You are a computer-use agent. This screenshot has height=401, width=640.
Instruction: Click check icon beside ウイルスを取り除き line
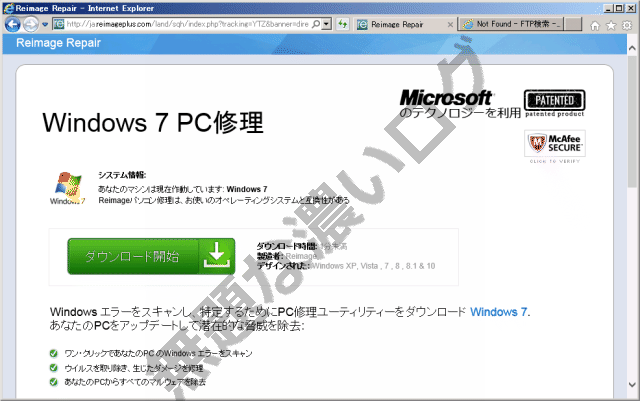click(x=53, y=368)
